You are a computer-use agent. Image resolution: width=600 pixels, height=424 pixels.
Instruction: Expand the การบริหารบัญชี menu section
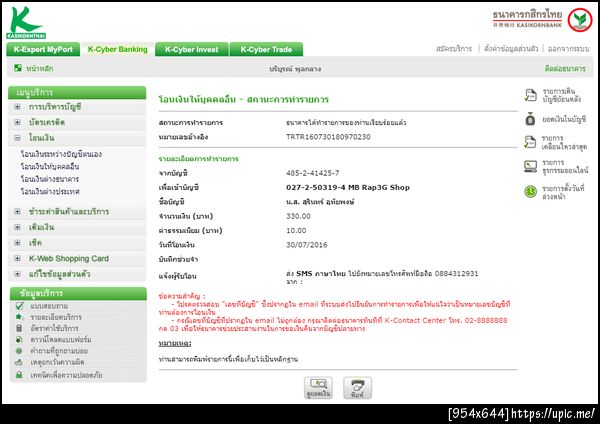point(17,107)
